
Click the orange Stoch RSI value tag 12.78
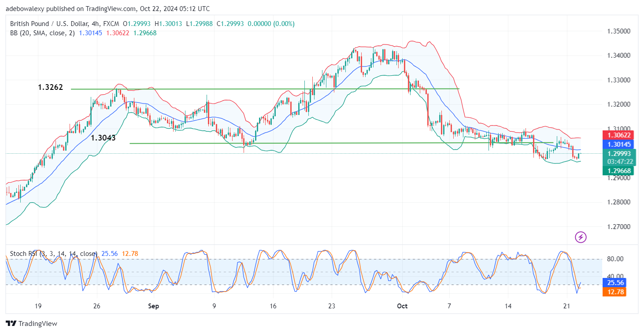click(614, 292)
